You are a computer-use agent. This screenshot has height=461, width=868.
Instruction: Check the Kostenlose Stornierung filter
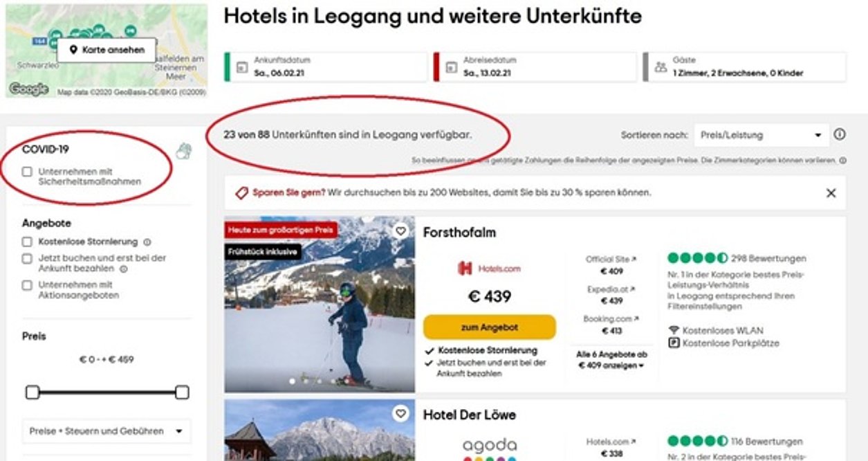27,242
